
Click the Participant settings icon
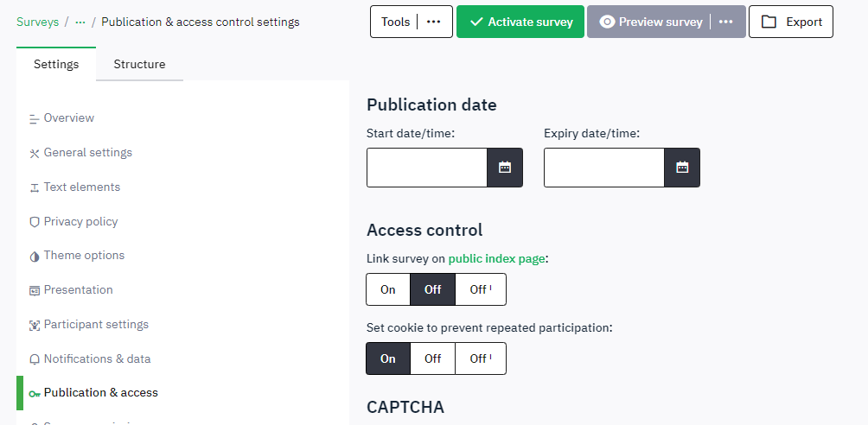point(34,325)
